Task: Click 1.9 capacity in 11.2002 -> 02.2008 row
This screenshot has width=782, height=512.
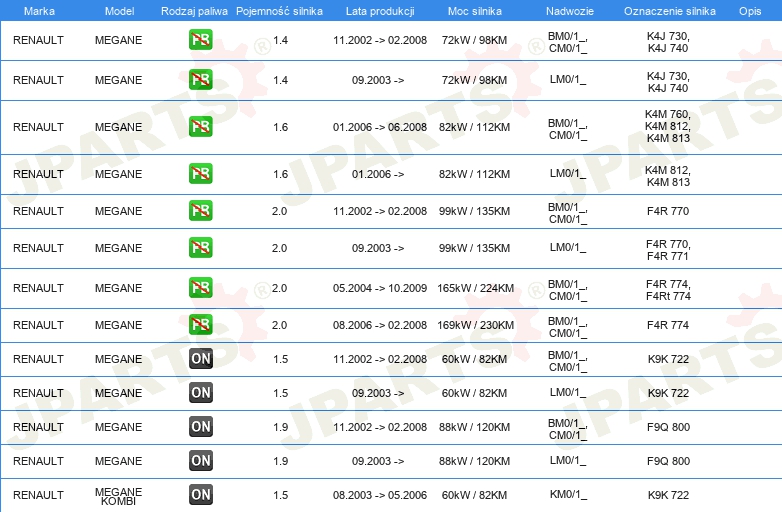Action: [x=280, y=427]
